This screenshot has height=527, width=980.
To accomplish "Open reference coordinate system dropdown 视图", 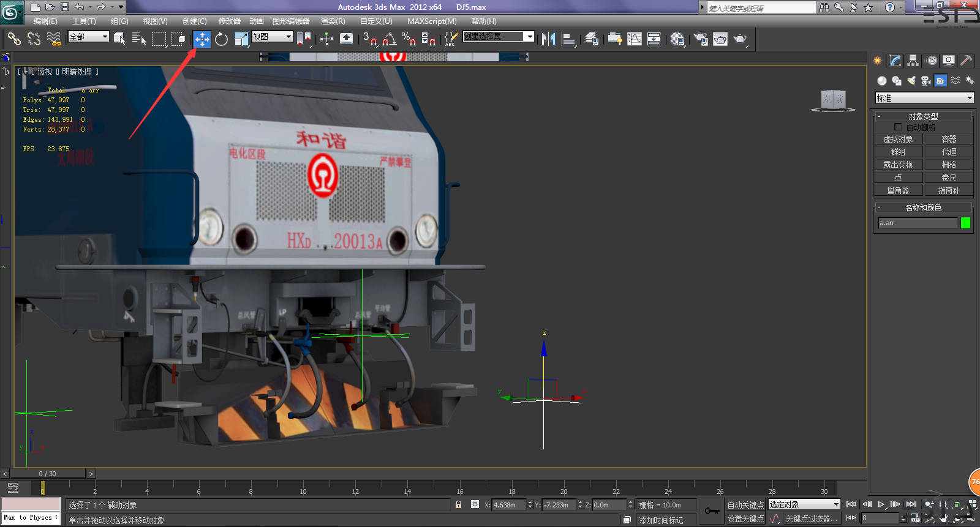I will click(x=272, y=37).
